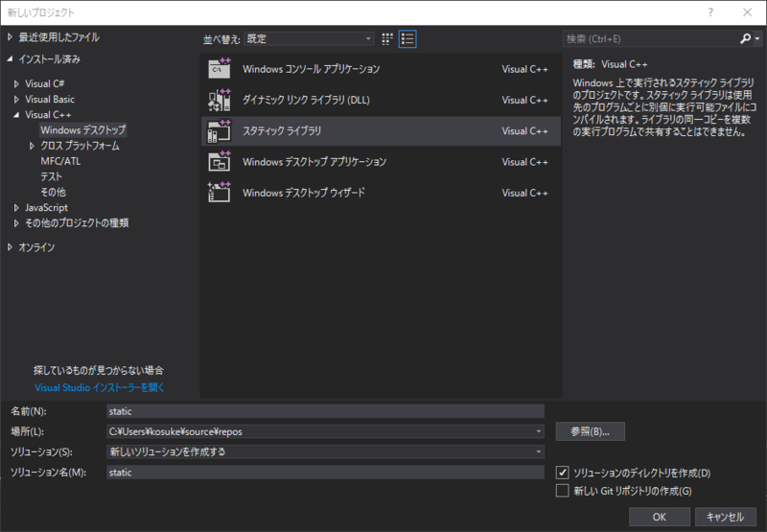Collapse the インストール済み node
This screenshot has height=532, width=767.
tap(10, 58)
